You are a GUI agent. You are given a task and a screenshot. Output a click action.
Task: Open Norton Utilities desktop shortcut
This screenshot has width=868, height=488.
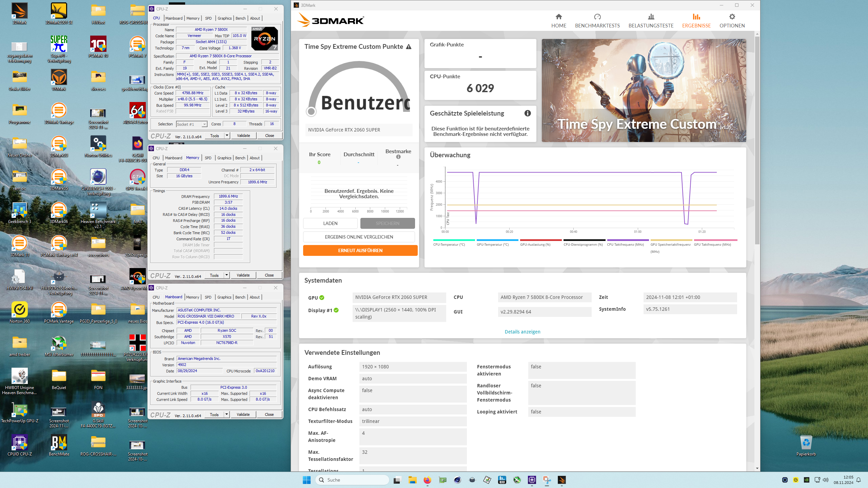pyautogui.click(x=98, y=146)
